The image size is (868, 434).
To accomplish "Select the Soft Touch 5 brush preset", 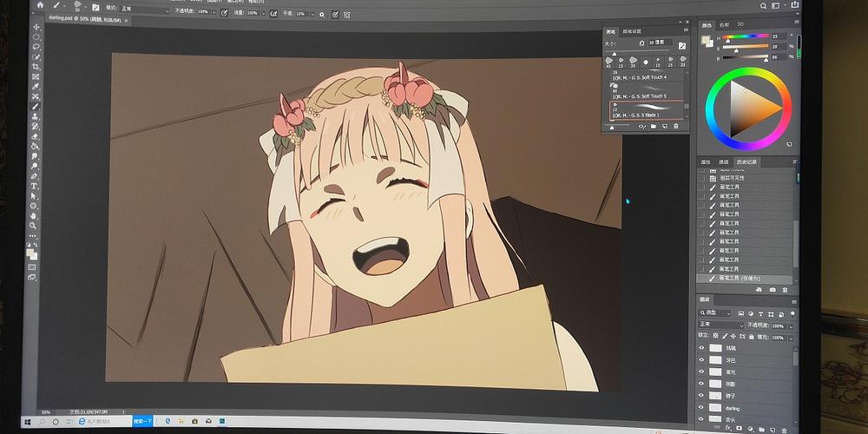I will 645,91.
